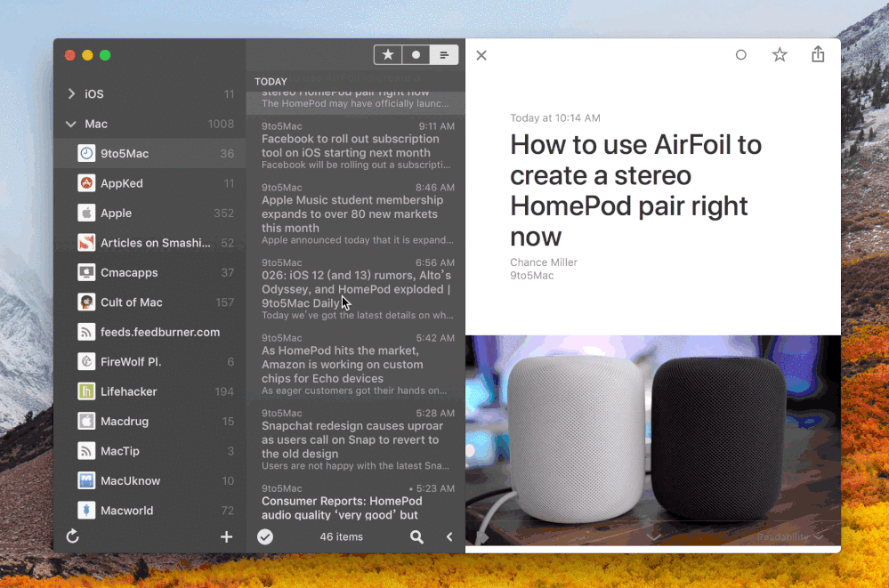Click the Smashing feed icon
Viewport: 889px width, 588px height.
pyautogui.click(x=86, y=243)
